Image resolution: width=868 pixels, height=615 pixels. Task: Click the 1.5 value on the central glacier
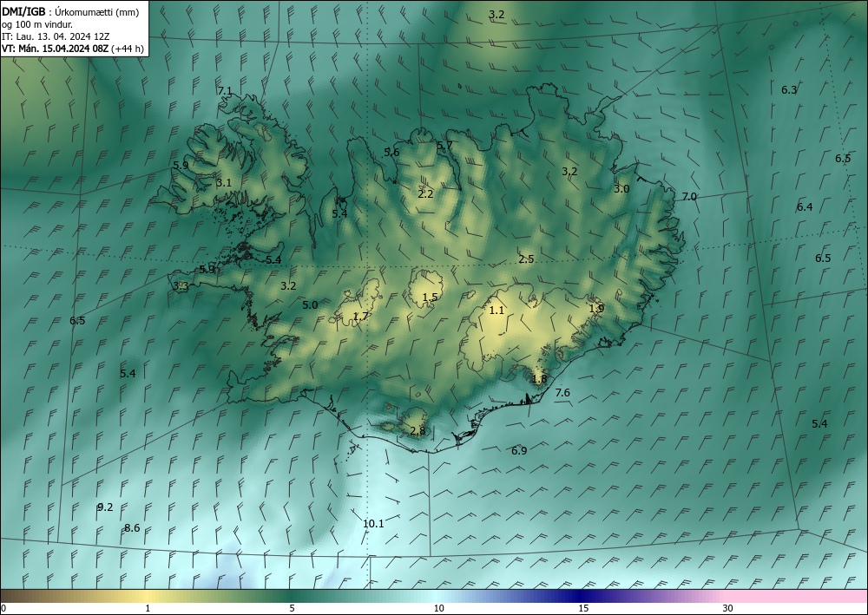click(431, 297)
